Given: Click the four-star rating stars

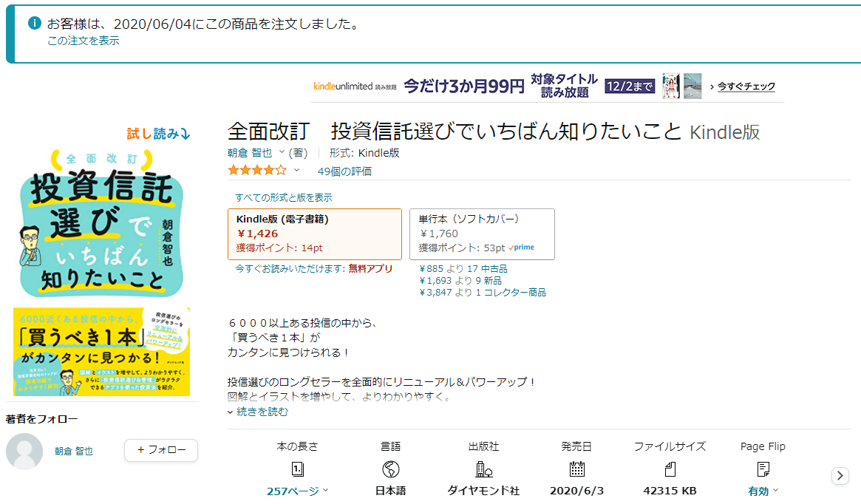Looking at the screenshot, I should click(x=257, y=170).
